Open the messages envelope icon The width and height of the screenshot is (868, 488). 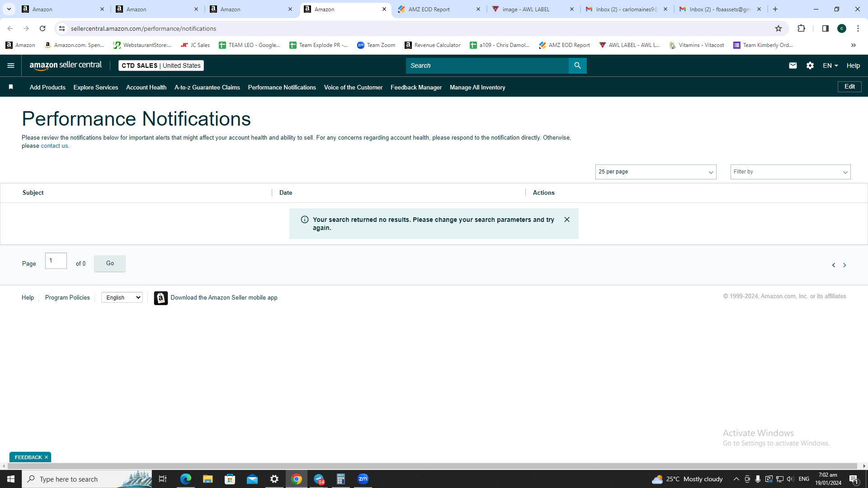pos(793,66)
